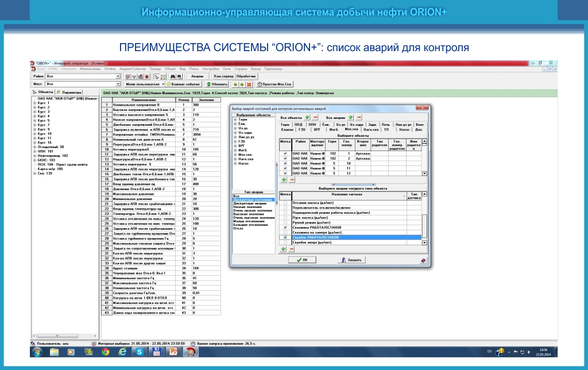Expand 'Насос' in selected objects tree
This screenshot has height=370, width=588.
click(x=235, y=164)
